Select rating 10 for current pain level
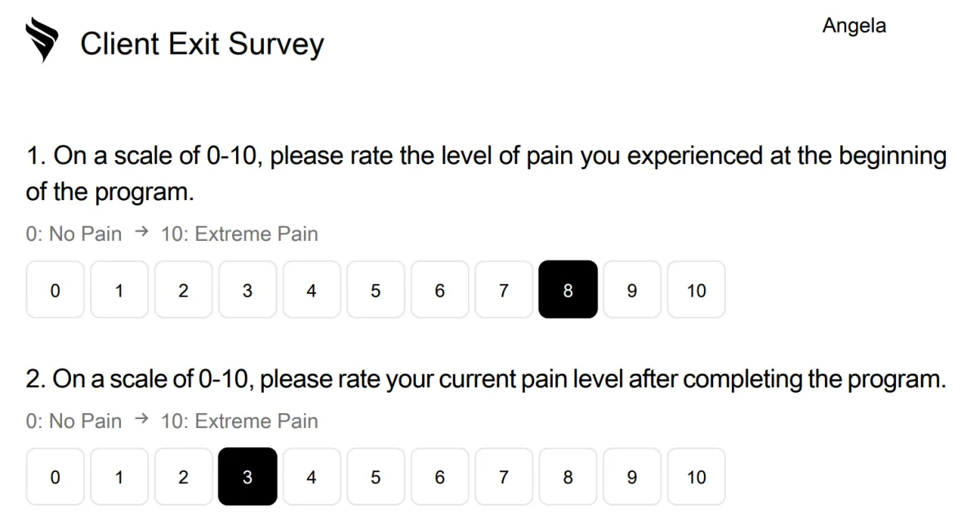This screenshot has width=980, height=521. click(697, 477)
